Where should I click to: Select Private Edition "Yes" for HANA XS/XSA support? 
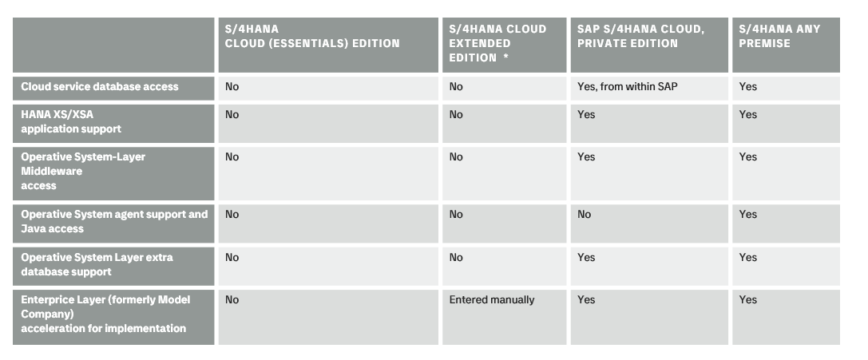click(586, 115)
